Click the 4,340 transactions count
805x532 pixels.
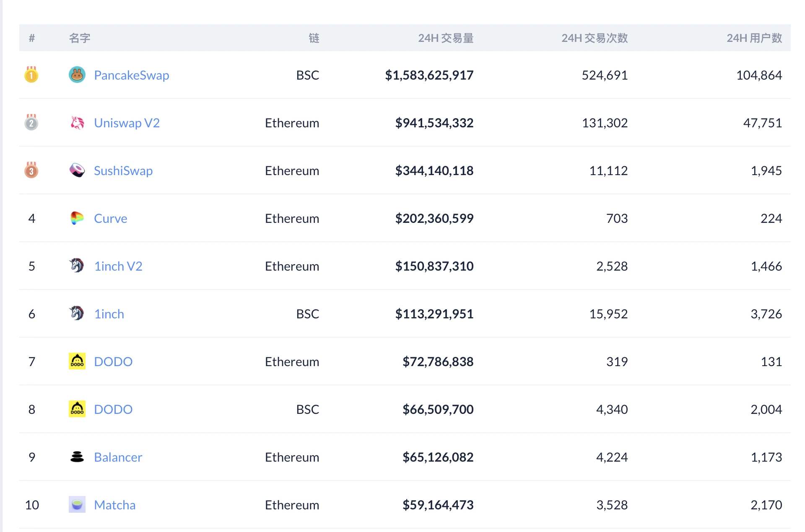[x=612, y=410]
